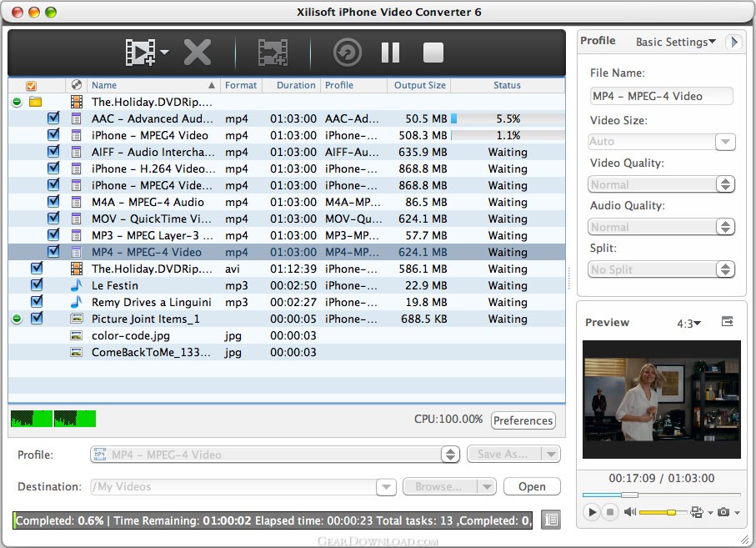Image resolution: width=756 pixels, height=548 pixels.
Task: Click the picture icon of Picture Joint Items_1
Action: tap(76, 319)
